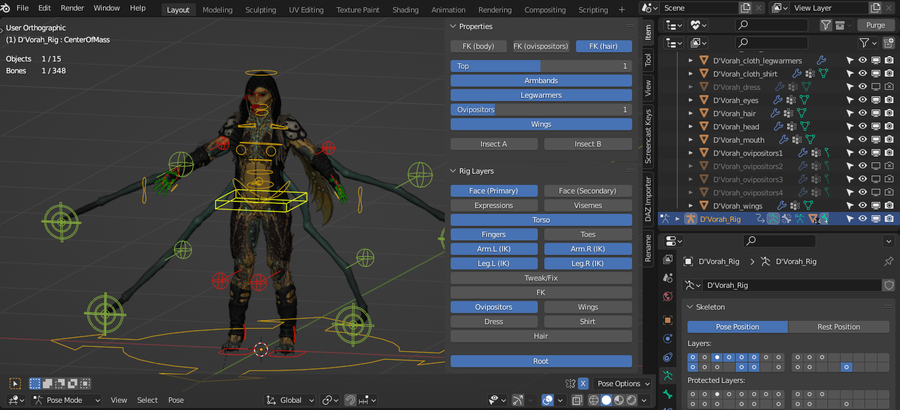Image resolution: width=900 pixels, height=410 pixels.
Task: Expand D'Vorah_Rig in outliner tree
Action: click(677, 219)
